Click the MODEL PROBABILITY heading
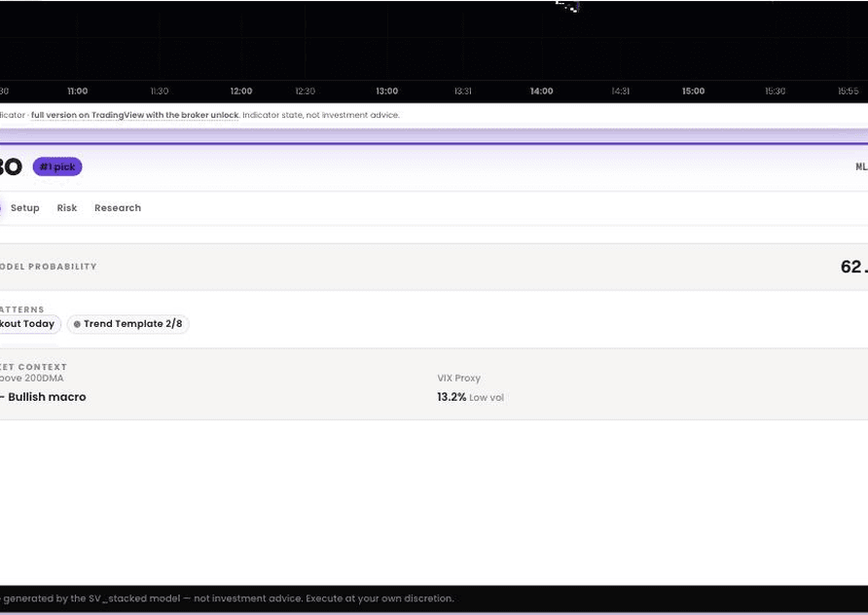Screen dimensions: 868x615 48,267
